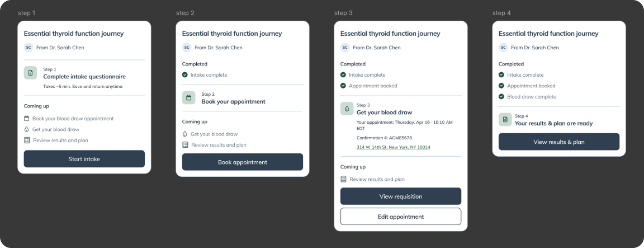Select the step 3 frame label
Screen dimensions: 644x248
pos(343,13)
